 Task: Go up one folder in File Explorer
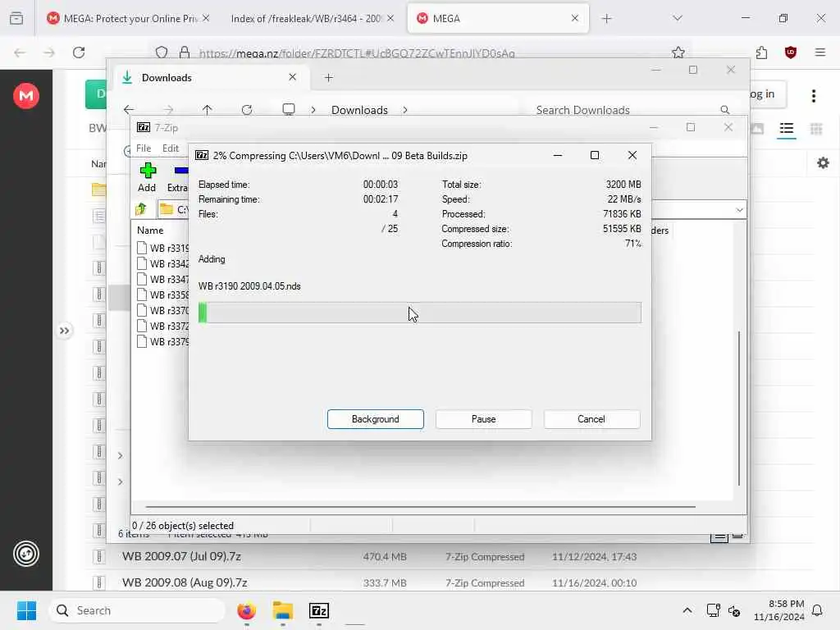tap(208, 110)
